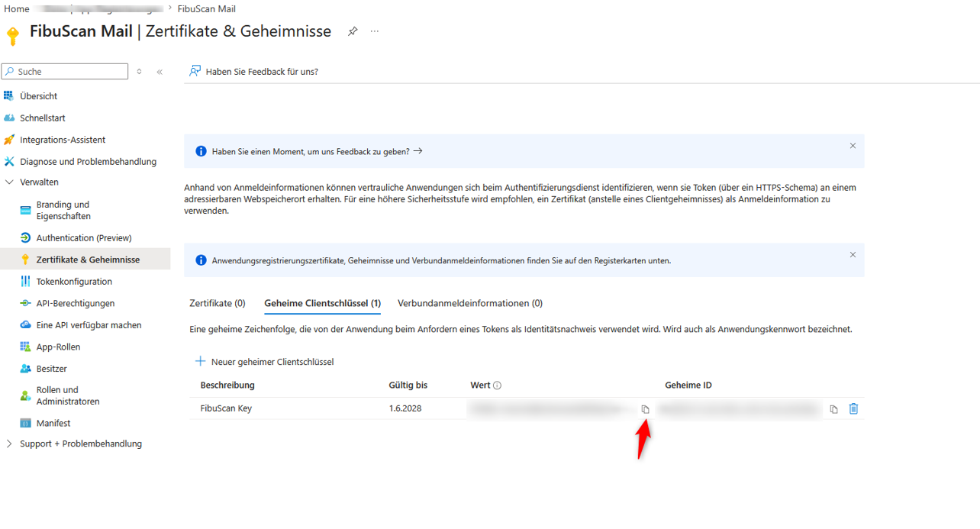Click the Besitzer people icon

coord(25,369)
